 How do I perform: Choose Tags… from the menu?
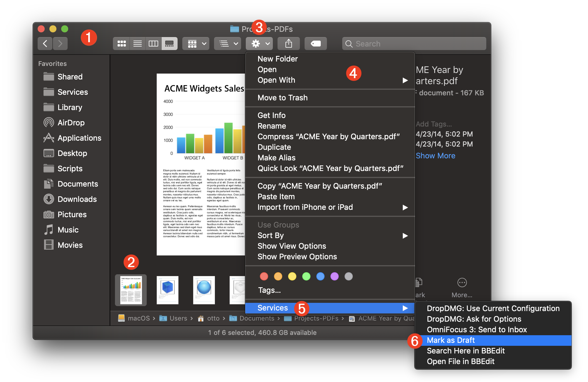tap(330, 290)
